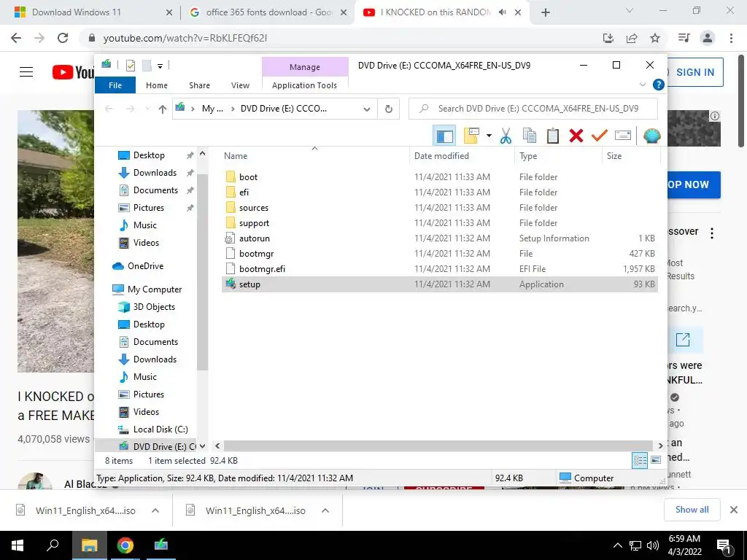Open Customize Quick Access Toolbar dropdown
The width and height of the screenshot is (747, 560).
tap(160, 66)
